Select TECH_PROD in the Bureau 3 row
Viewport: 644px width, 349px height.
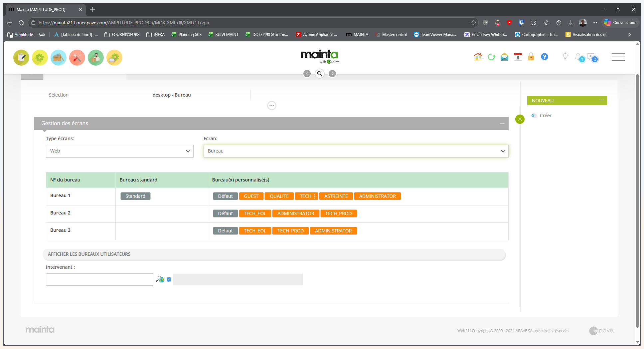point(291,231)
